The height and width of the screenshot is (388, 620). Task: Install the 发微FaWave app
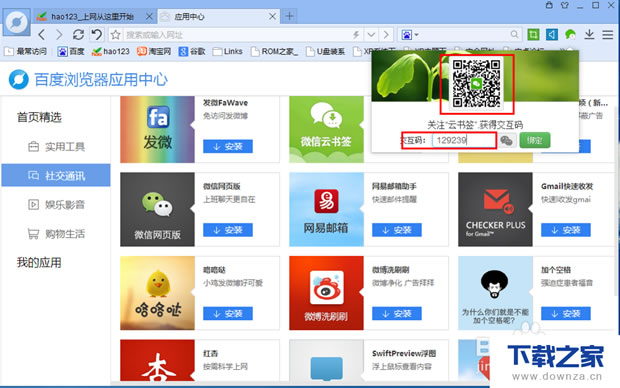228,146
